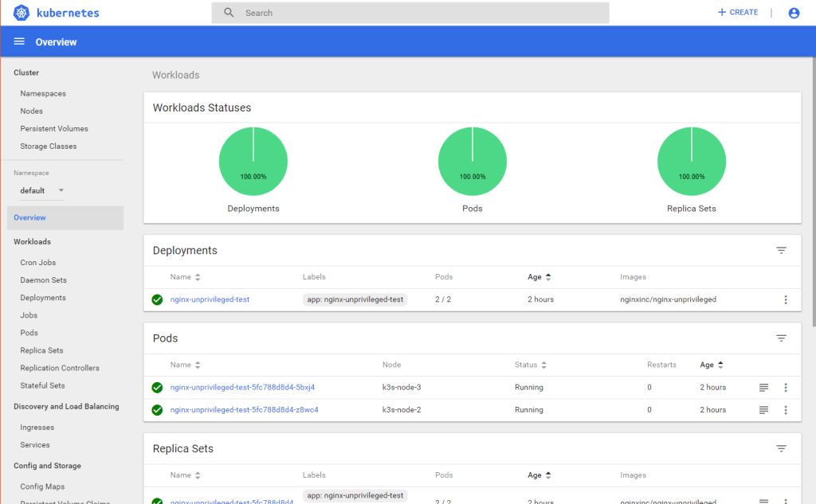View logs for pod ending z8wc4
The width and height of the screenshot is (816, 504).
click(763, 410)
